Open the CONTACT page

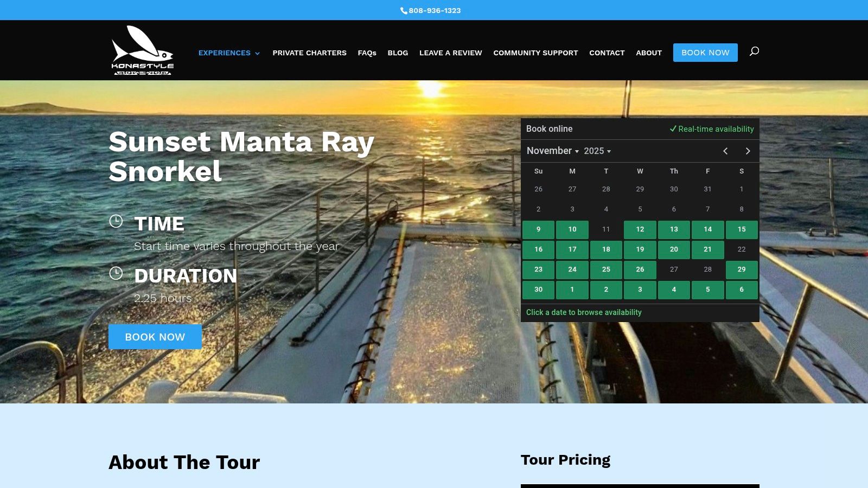[607, 53]
